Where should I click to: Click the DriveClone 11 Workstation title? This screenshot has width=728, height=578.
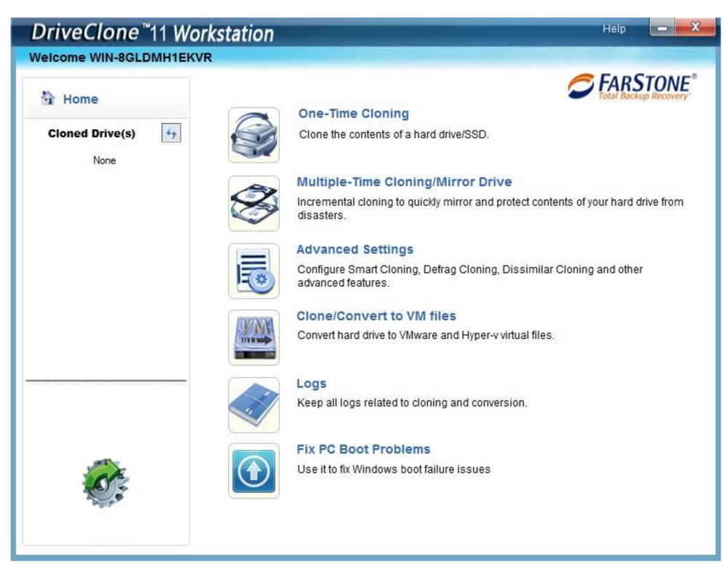point(152,34)
